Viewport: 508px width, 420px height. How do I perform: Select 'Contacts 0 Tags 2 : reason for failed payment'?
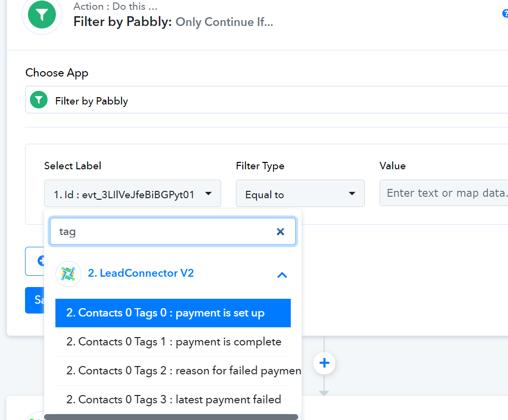pyautogui.click(x=173, y=371)
